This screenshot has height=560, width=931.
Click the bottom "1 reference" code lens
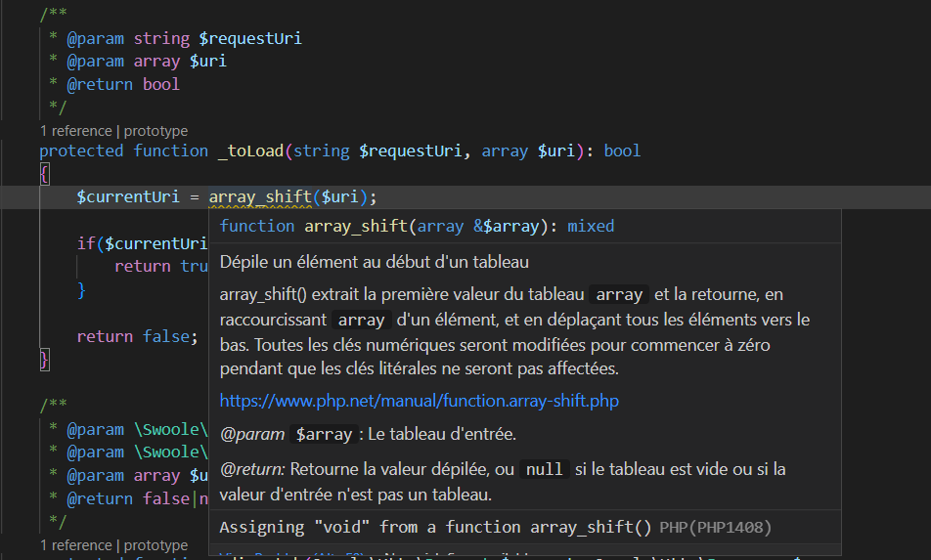click(76, 545)
